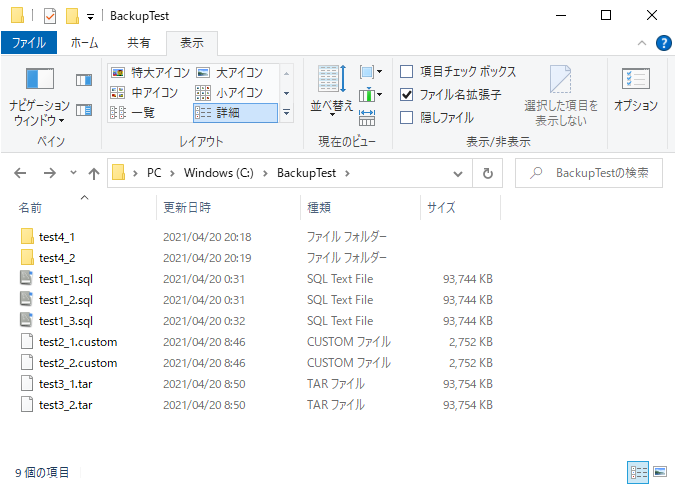676x485 pixels.
Task: Select the file test1_2.sql
Action: [66, 300]
